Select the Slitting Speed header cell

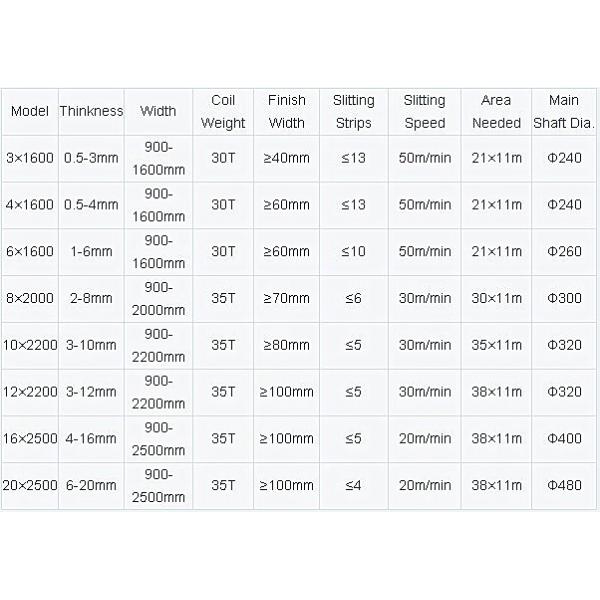click(425, 112)
